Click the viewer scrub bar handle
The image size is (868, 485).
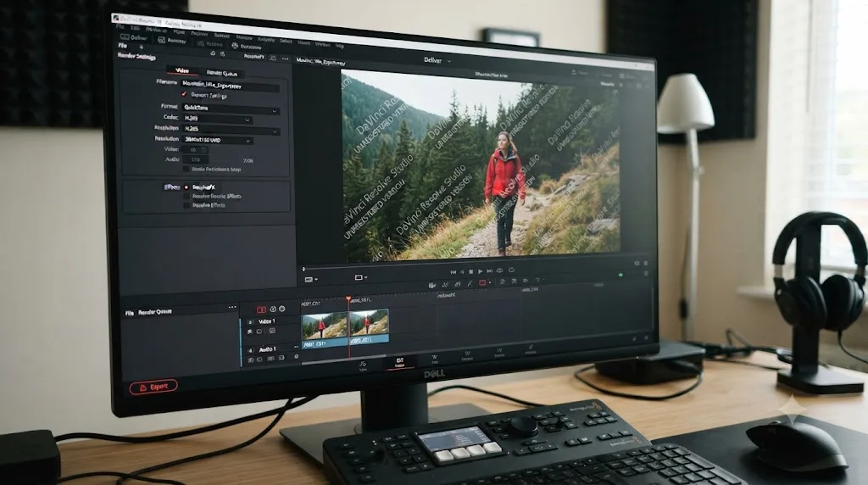pyautogui.click(x=303, y=269)
